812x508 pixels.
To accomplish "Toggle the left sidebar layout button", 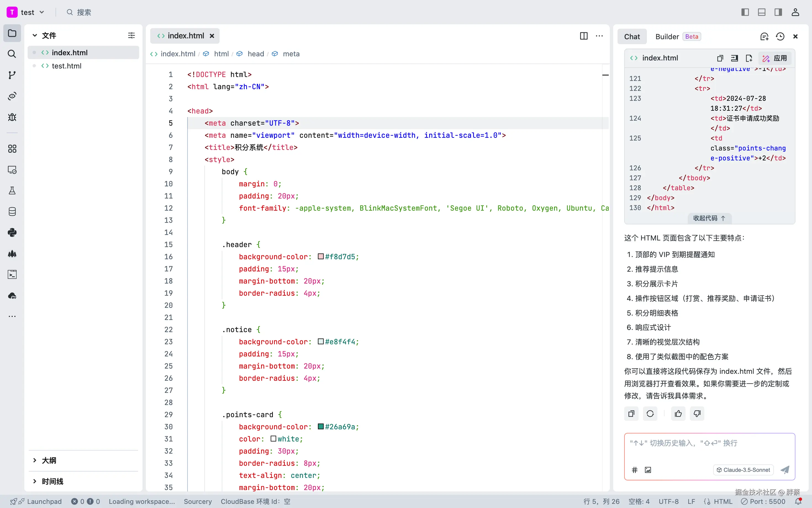I will [745, 12].
